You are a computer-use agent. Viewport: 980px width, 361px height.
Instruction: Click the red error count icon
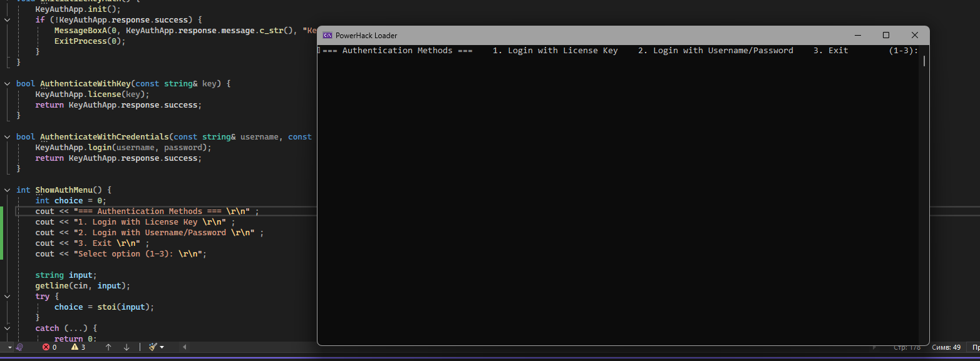click(46, 347)
